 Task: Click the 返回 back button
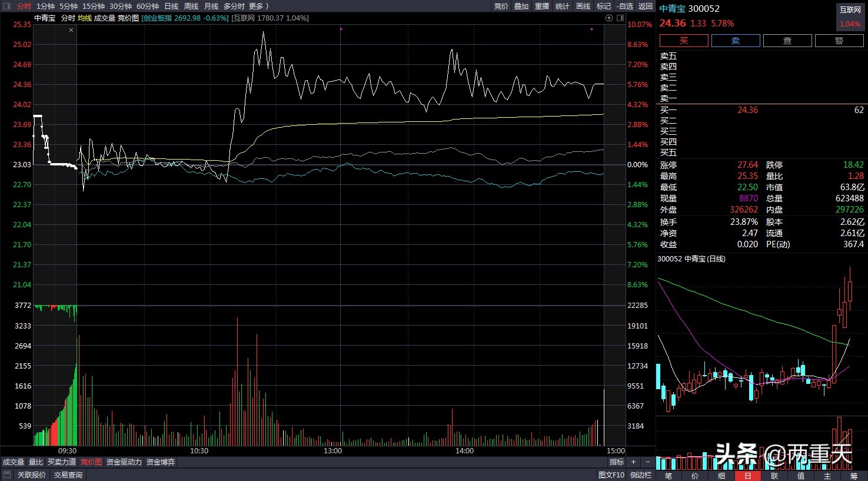tap(646, 6)
